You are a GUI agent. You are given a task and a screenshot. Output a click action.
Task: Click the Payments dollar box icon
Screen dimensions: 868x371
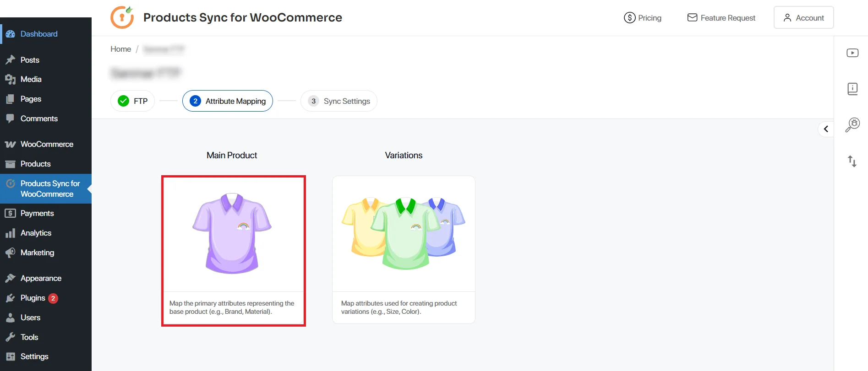tap(10, 213)
